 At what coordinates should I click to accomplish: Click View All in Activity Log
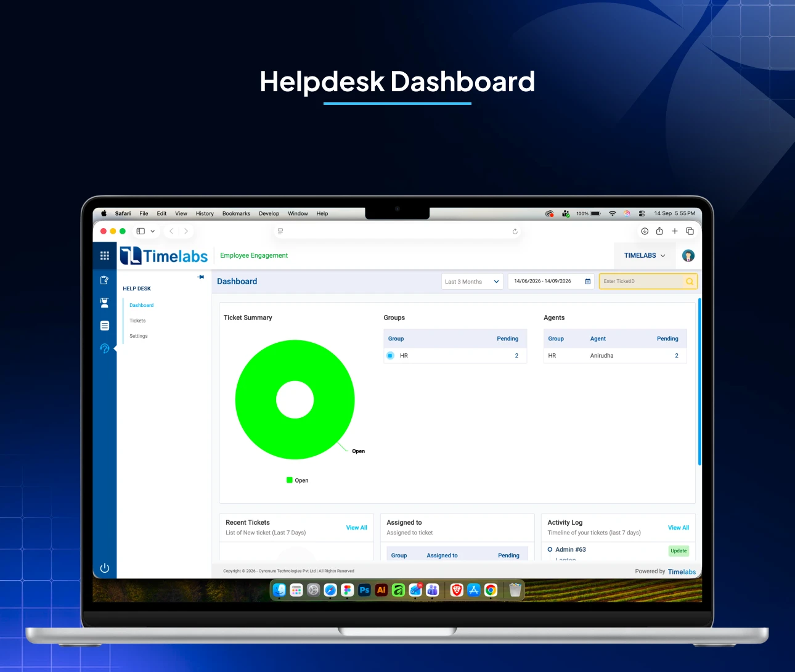click(679, 528)
